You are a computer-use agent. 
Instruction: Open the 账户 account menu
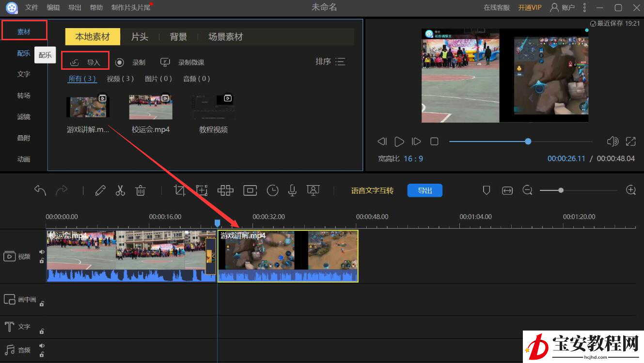click(x=562, y=7)
